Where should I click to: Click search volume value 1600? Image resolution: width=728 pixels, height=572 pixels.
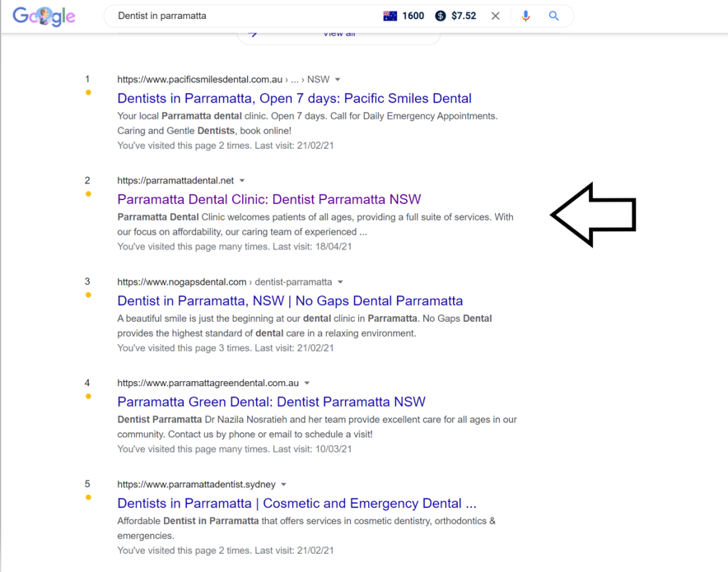413,16
